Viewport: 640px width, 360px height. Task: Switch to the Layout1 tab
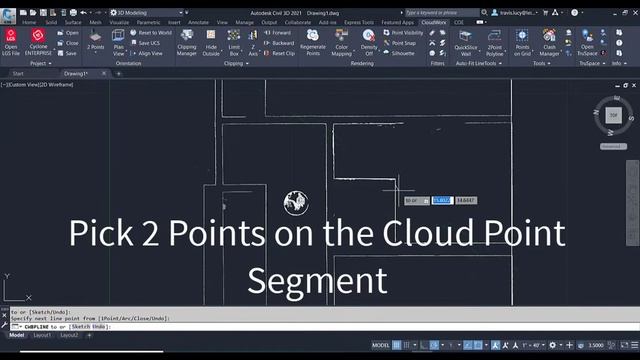42,335
